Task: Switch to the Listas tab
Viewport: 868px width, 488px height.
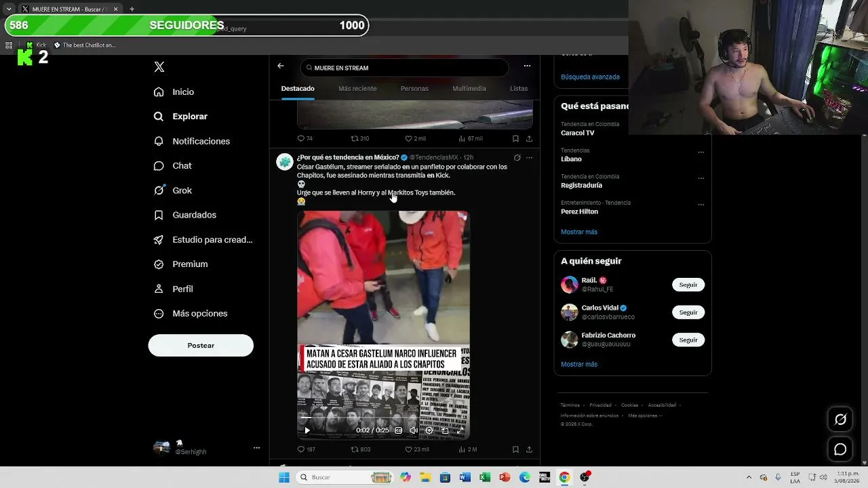Action: [519, 89]
